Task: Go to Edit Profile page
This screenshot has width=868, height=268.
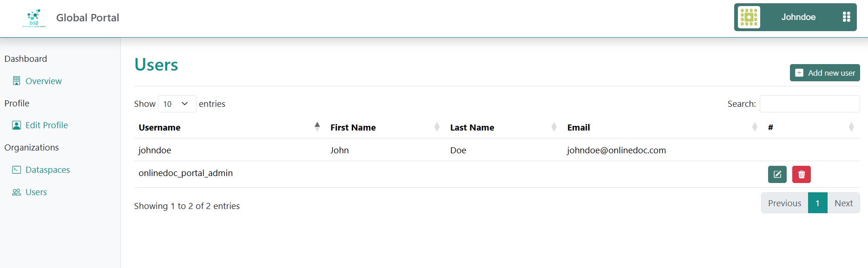Action: click(46, 125)
